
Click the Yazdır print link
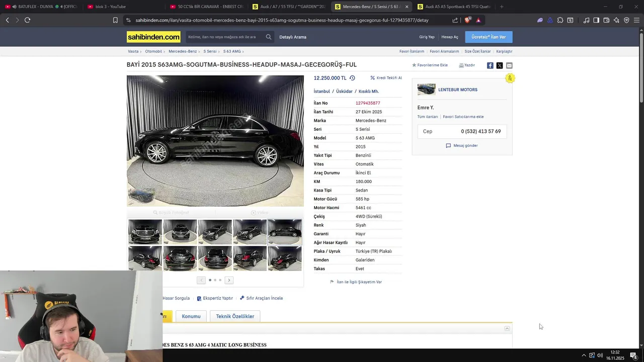pyautogui.click(x=467, y=65)
